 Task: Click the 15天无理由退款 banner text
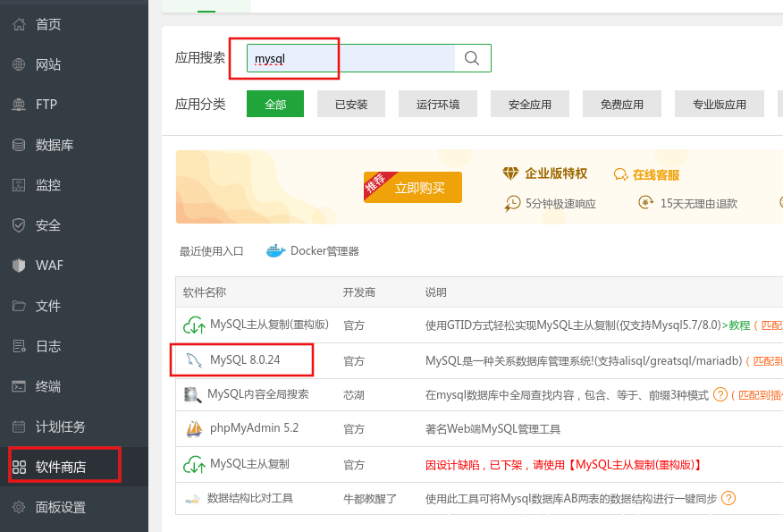coord(699,203)
